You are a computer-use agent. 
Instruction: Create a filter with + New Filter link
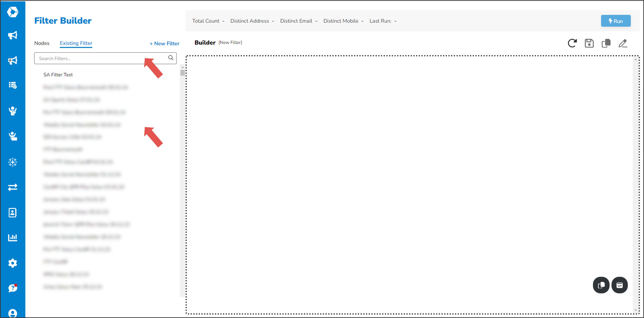[x=164, y=43]
